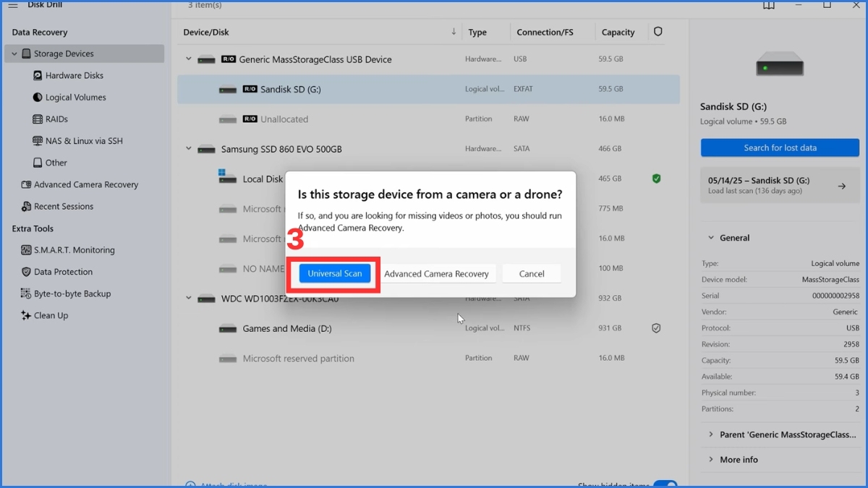Click the shield icon on the Games and Media row

pyautogui.click(x=656, y=328)
